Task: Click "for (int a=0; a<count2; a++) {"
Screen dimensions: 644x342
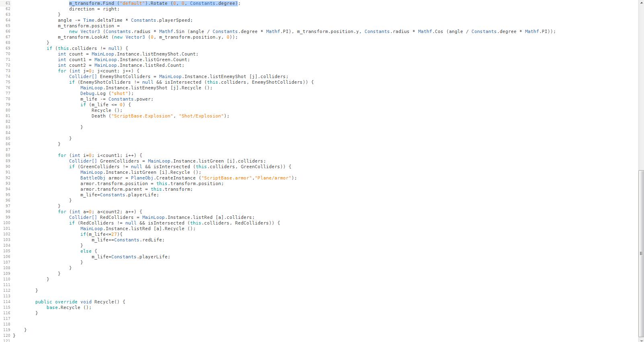Action: pos(100,212)
